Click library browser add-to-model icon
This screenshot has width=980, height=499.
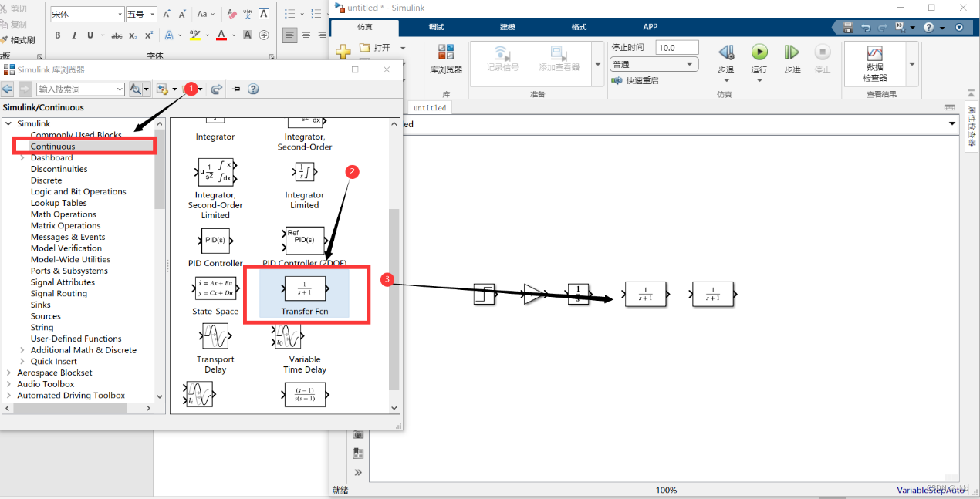coord(163,89)
